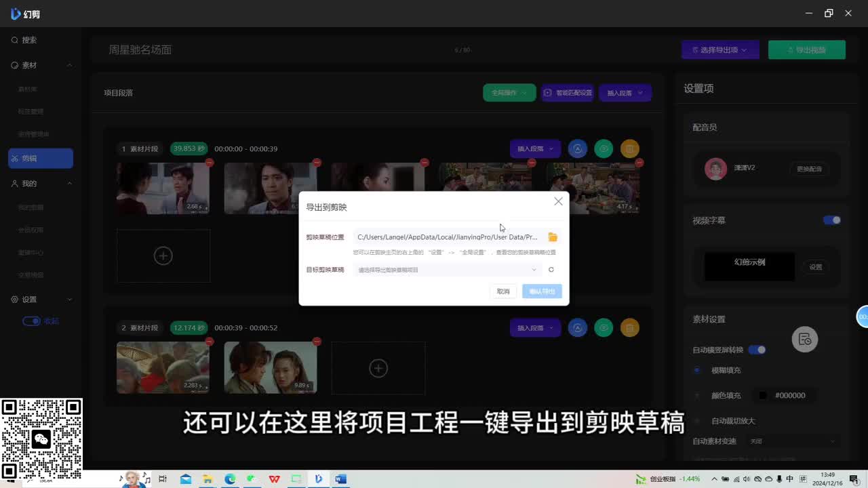Toggle the 收起 sidebar collapse switch

click(x=32, y=321)
